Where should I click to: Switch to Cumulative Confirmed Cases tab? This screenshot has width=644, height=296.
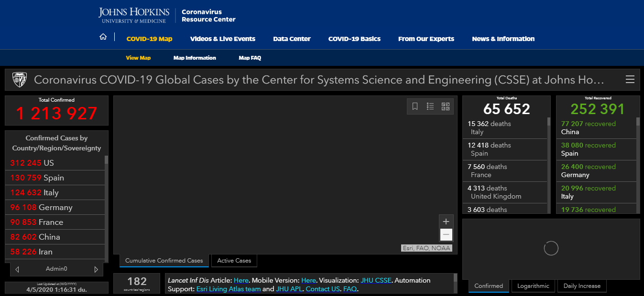point(164,261)
